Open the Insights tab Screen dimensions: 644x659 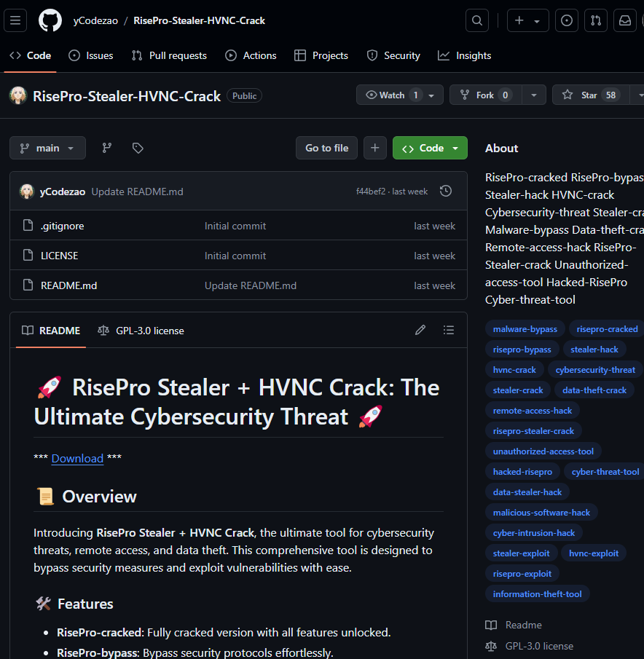465,55
